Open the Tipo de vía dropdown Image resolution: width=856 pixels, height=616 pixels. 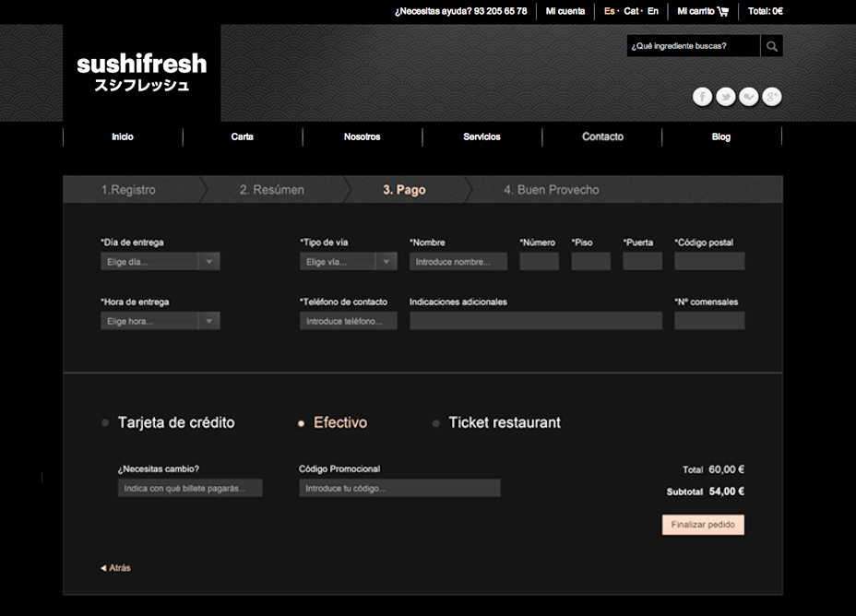point(386,262)
